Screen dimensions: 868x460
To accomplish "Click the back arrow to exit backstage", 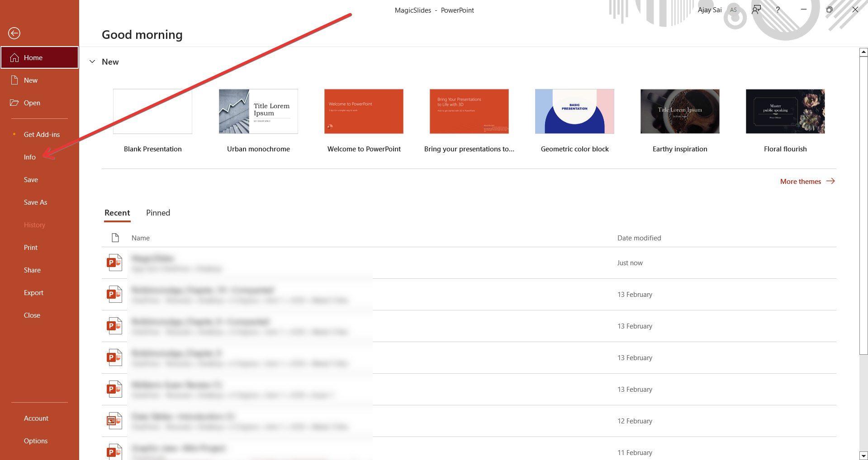I will [14, 33].
